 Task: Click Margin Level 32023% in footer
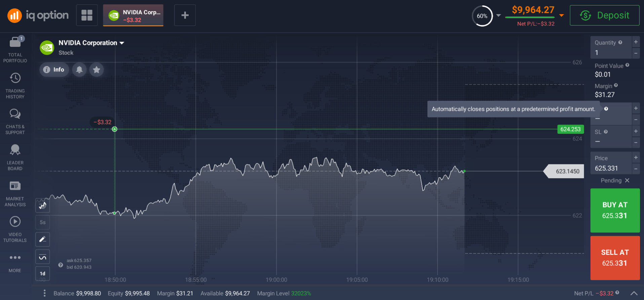pyautogui.click(x=284, y=293)
